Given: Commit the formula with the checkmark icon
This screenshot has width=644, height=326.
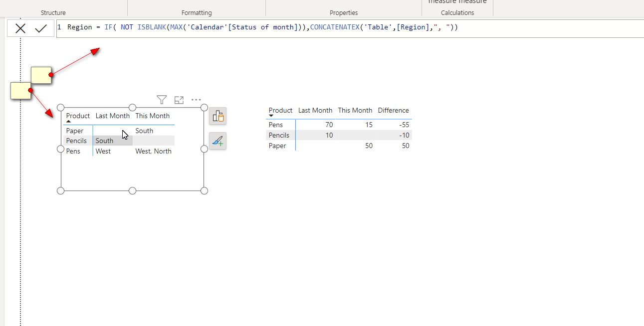Looking at the screenshot, I should click(41, 28).
